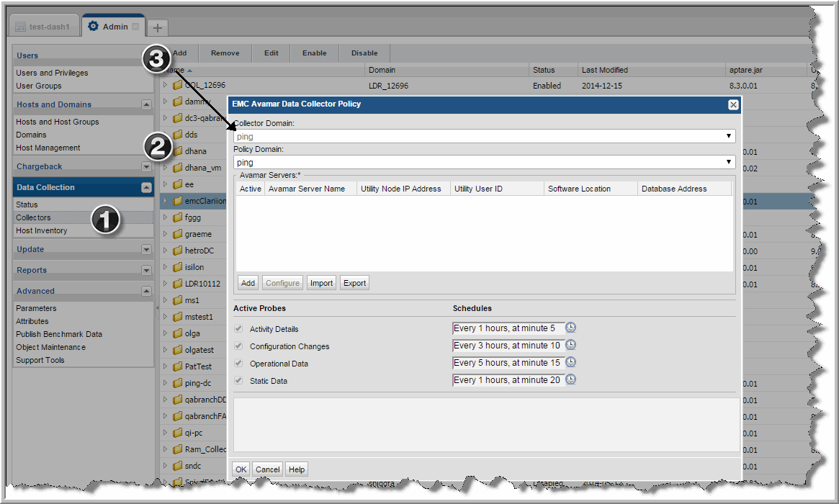Open schedule clock for Configuration Changes
Image resolution: width=839 pixels, height=504 pixels.
tap(570, 346)
